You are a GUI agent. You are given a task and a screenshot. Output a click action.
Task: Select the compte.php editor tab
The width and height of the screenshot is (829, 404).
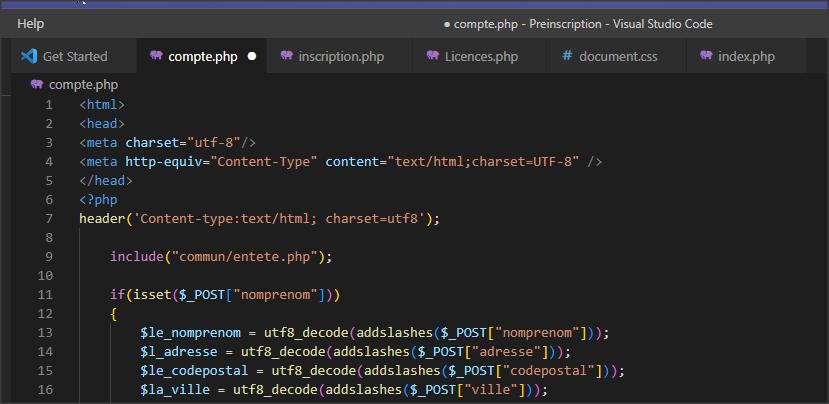pyautogui.click(x=202, y=56)
